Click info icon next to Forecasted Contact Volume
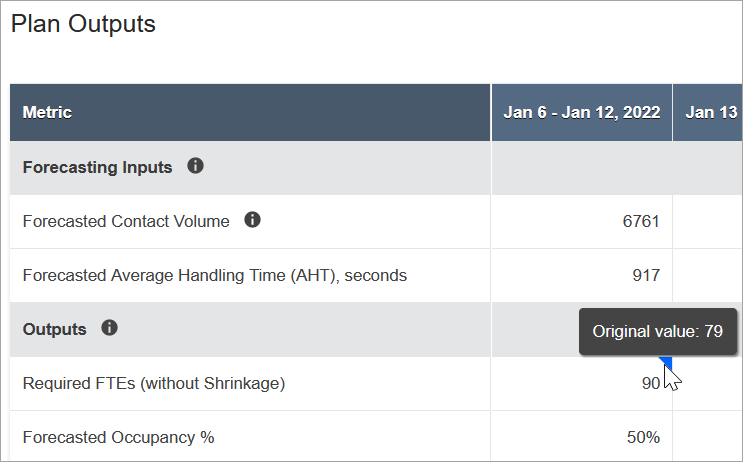Viewport: 743px width, 462px height. (x=253, y=220)
